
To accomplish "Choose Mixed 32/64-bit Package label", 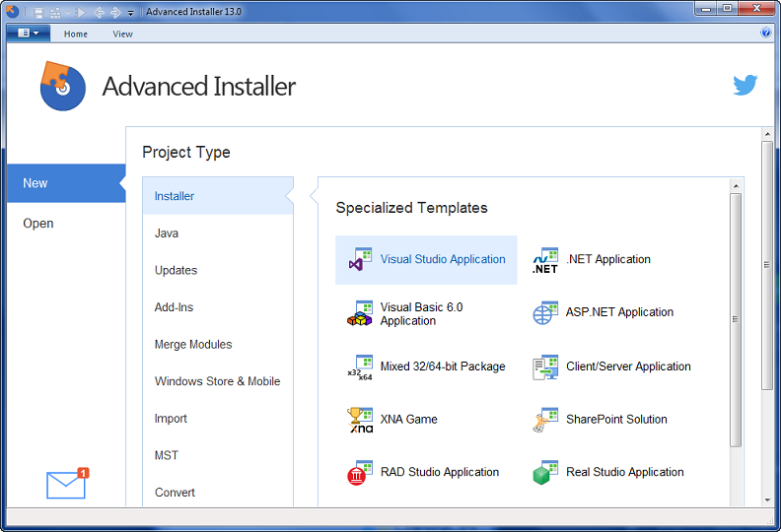I will (443, 366).
